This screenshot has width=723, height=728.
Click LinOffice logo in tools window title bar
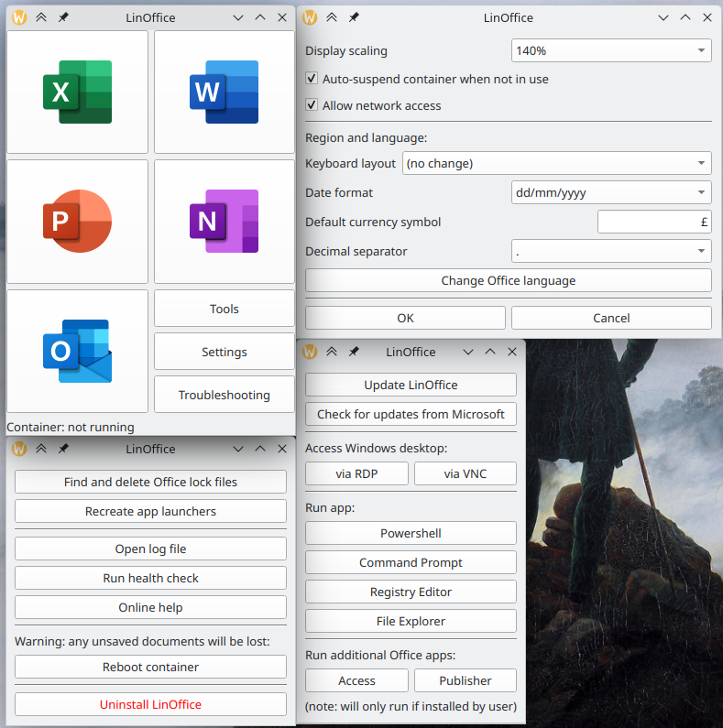click(310, 352)
